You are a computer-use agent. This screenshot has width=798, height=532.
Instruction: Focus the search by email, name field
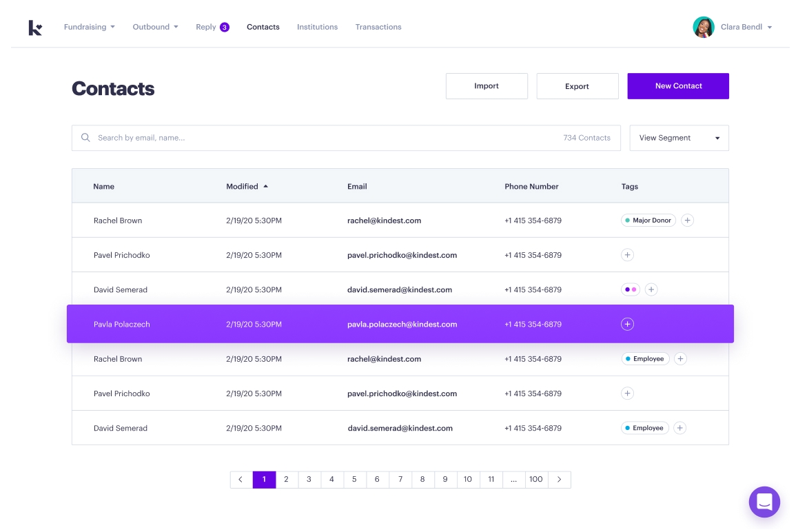(324, 138)
